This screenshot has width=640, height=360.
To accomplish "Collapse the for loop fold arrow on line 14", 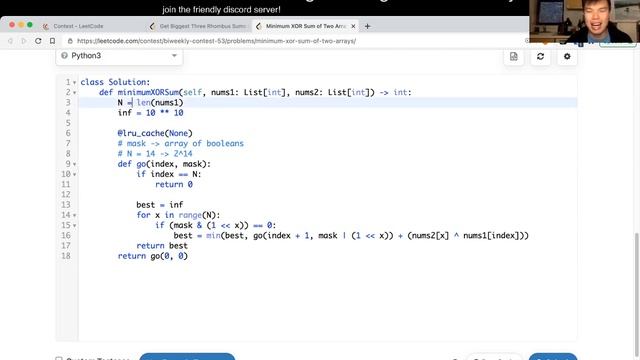I will point(74,215).
